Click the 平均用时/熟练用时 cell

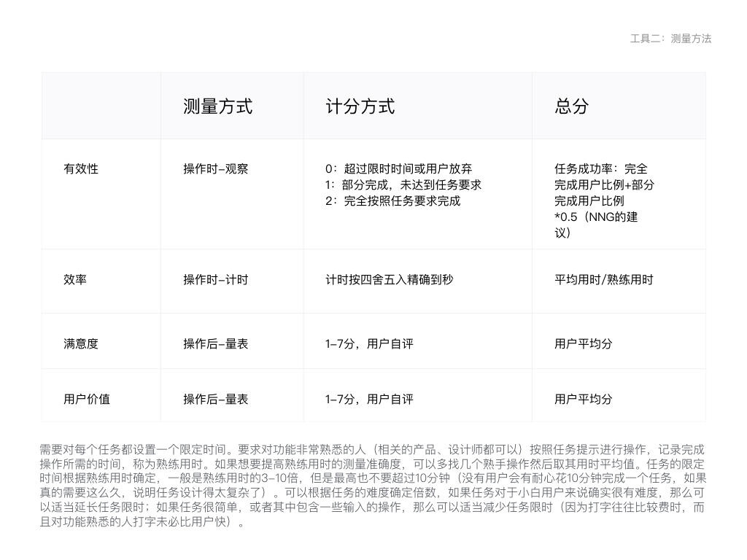pyautogui.click(x=603, y=279)
